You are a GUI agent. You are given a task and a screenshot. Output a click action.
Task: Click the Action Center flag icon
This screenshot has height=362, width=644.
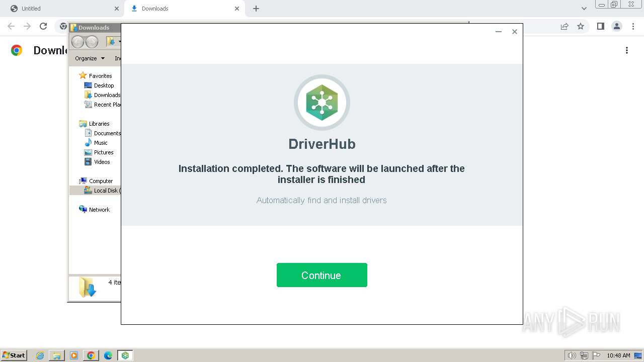[596, 355]
